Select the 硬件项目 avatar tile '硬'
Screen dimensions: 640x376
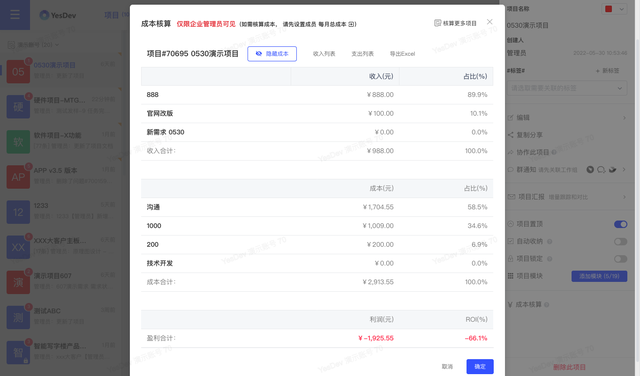[x=18, y=107]
